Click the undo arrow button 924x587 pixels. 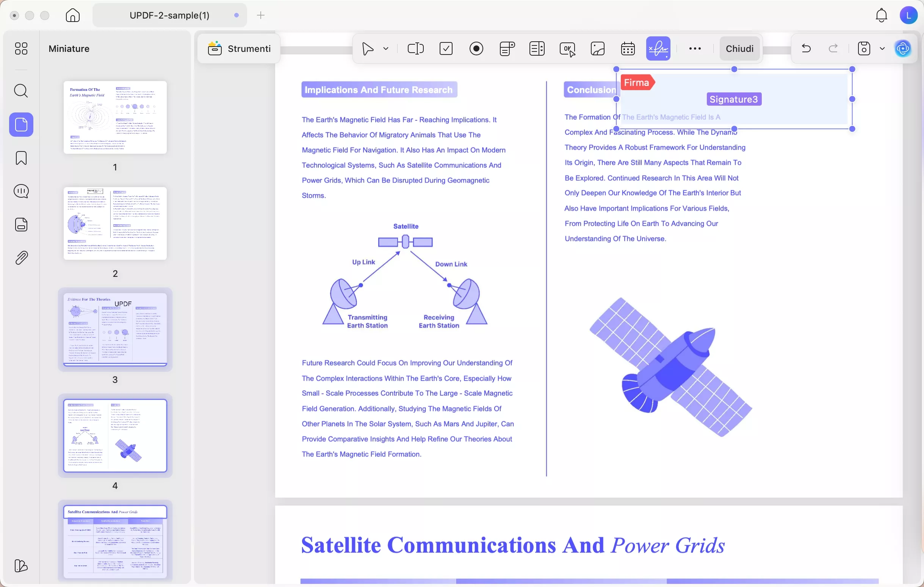(x=806, y=49)
